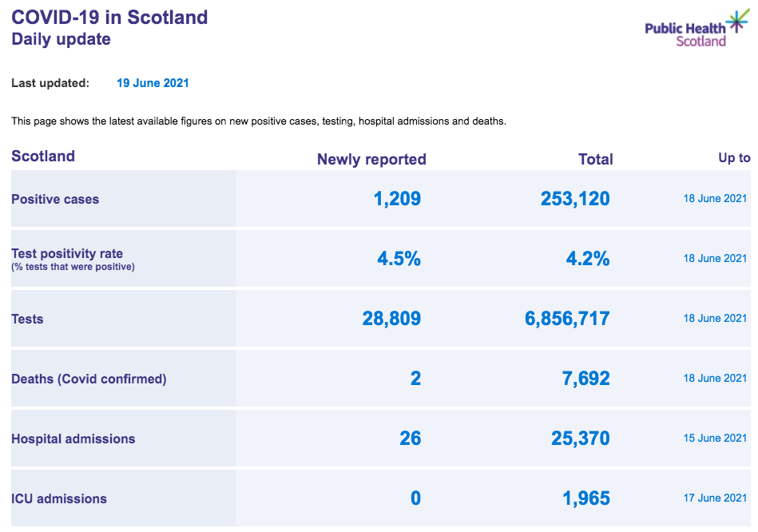Click the 19 June 2021 last updated date
Image resolution: width=758 pixels, height=532 pixels.
tap(153, 83)
